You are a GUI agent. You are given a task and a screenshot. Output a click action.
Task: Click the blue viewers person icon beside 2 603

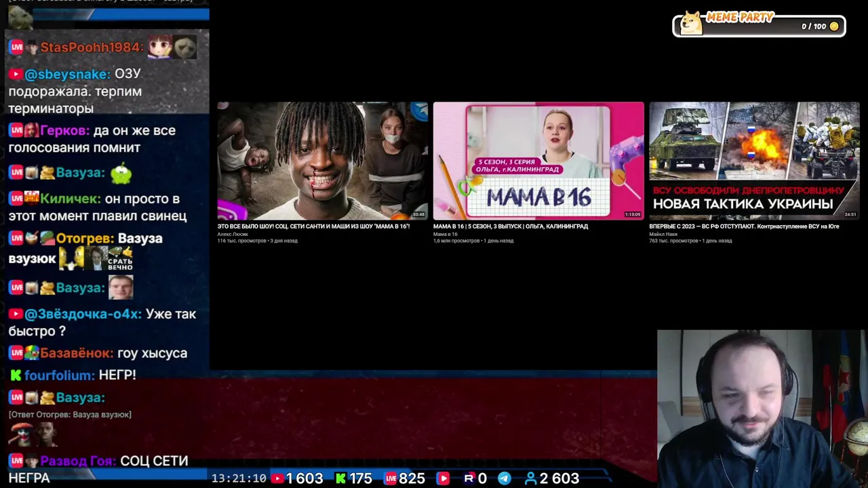531,479
